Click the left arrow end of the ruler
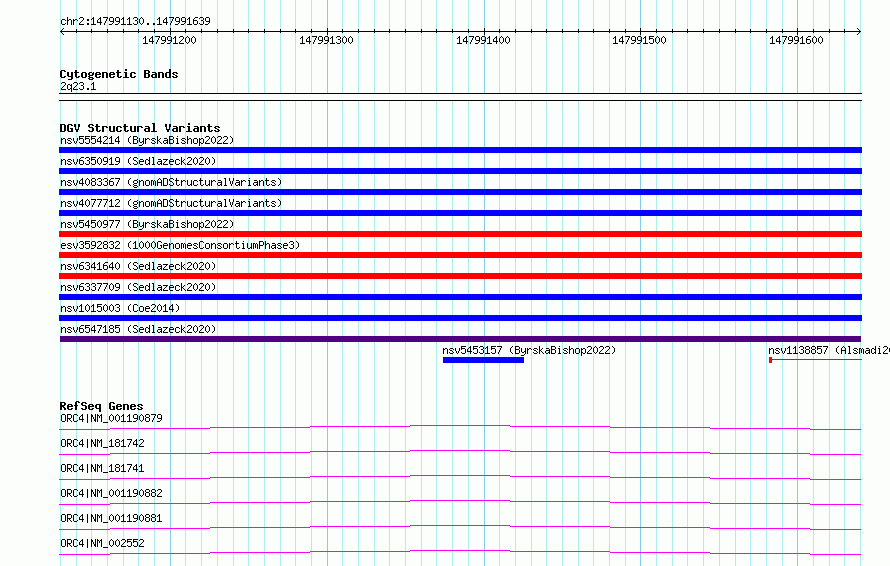This screenshot has height=566, width=890. click(x=62, y=32)
